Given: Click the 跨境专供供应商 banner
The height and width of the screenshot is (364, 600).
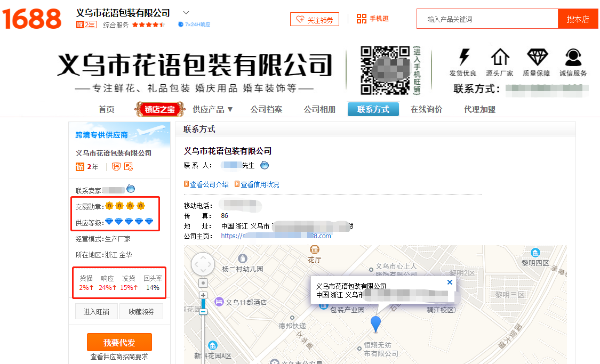Looking at the screenshot, I should click(x=119, y=134).
